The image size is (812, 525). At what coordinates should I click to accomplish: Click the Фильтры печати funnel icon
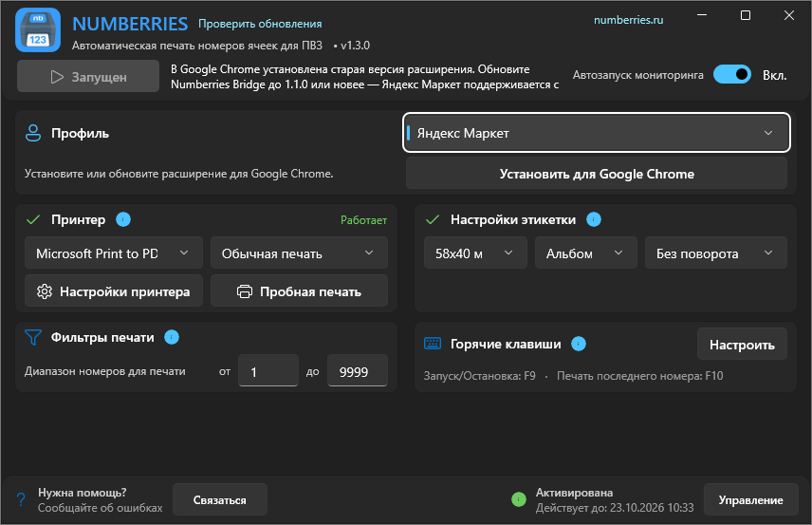tap(33, 337)
